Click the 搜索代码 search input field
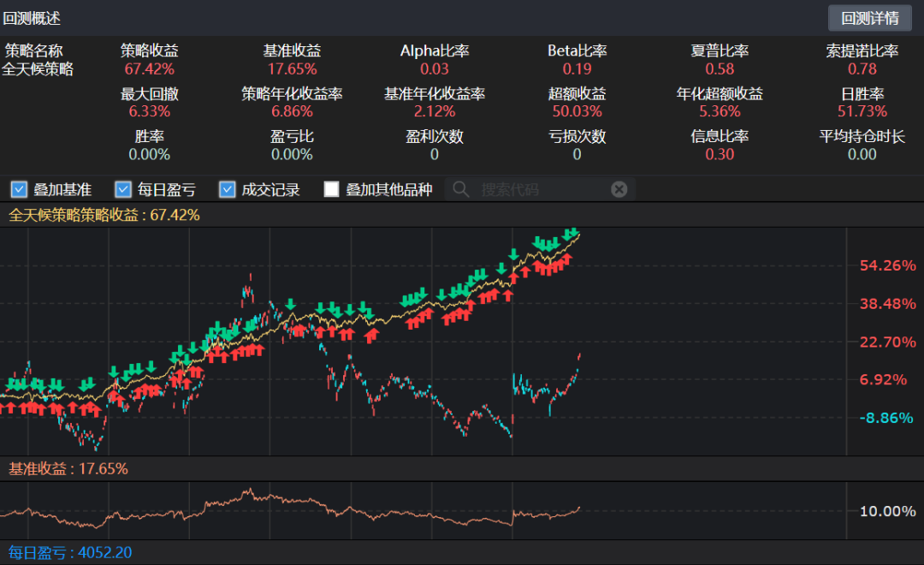The width and height of the screenshot is (924, 565). [x=539, y=189]
